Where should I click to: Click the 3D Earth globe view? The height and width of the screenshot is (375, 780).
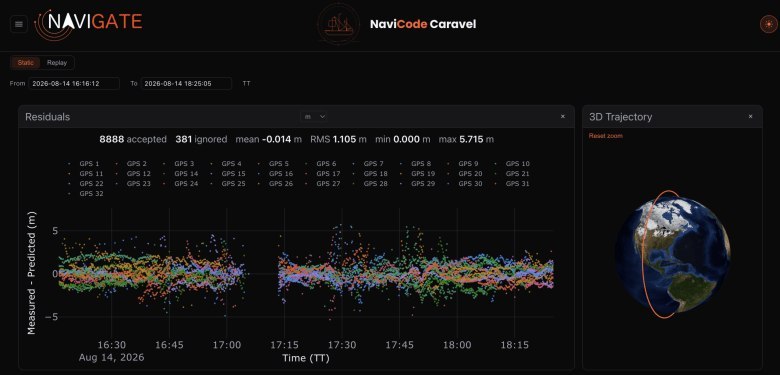point(673,255)
